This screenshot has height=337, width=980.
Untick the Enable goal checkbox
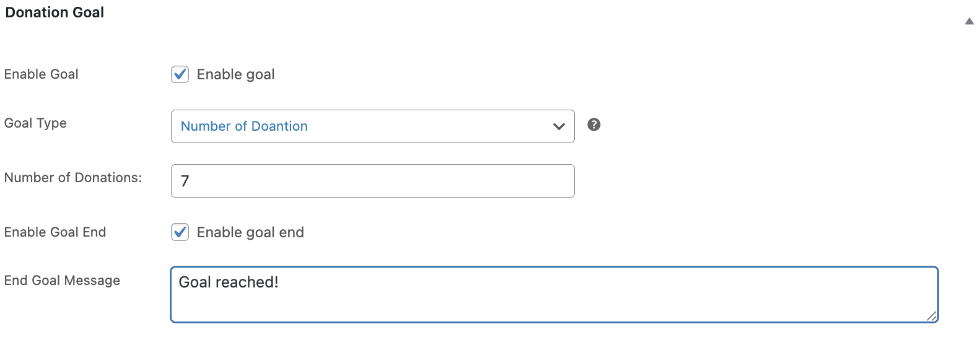(x=180, y=74)
